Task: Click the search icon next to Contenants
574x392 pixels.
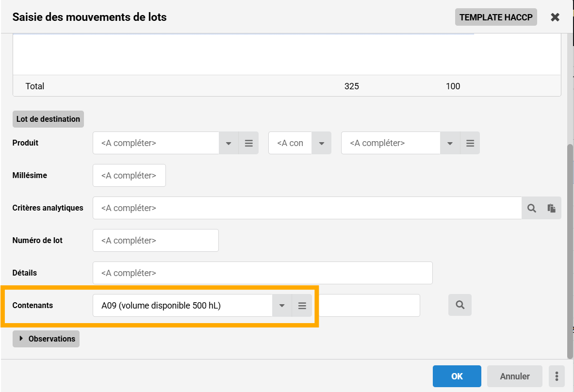Action: tap(460, 305)
